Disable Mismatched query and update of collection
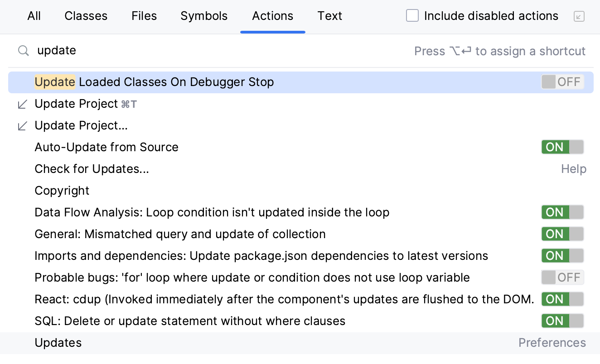The width and height of the screenshot is (600, 364). click(562, 234)
